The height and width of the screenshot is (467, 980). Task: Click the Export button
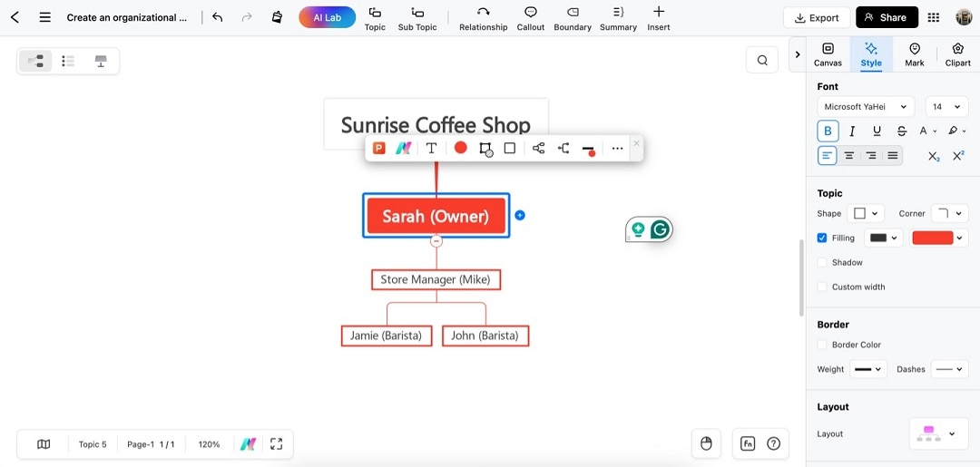click(x=817, y=17)
